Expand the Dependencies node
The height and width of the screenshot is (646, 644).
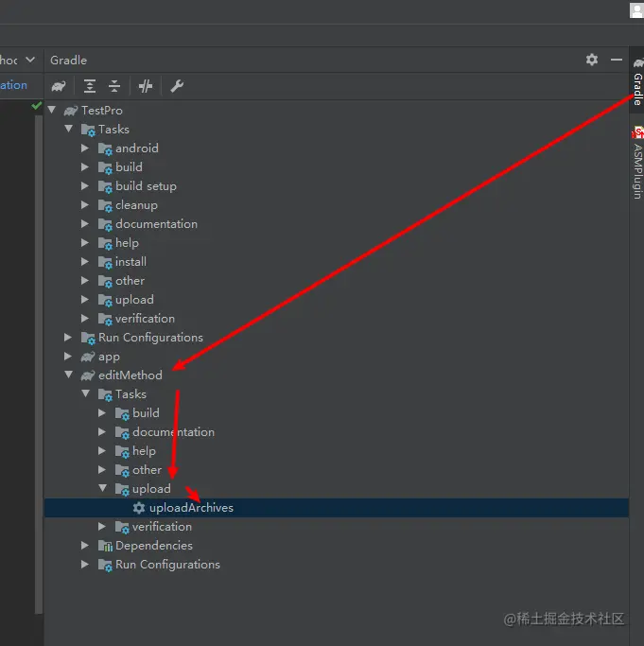click(x=85, y=546)
